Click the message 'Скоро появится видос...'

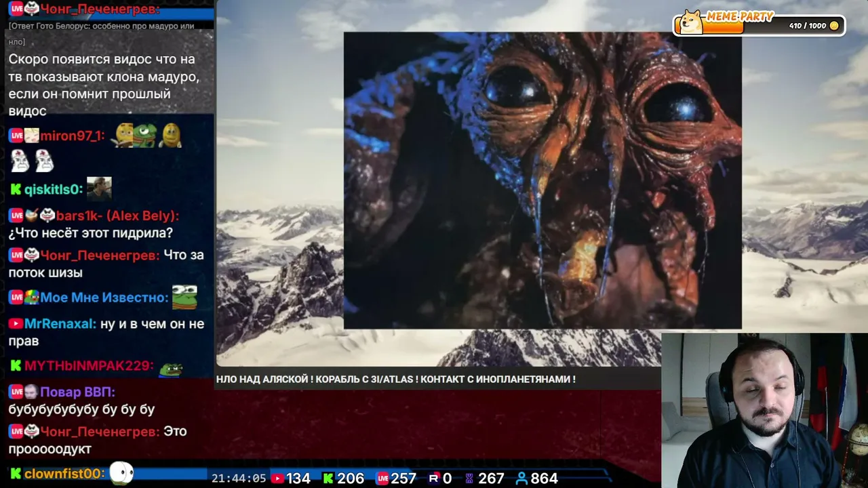104,85
